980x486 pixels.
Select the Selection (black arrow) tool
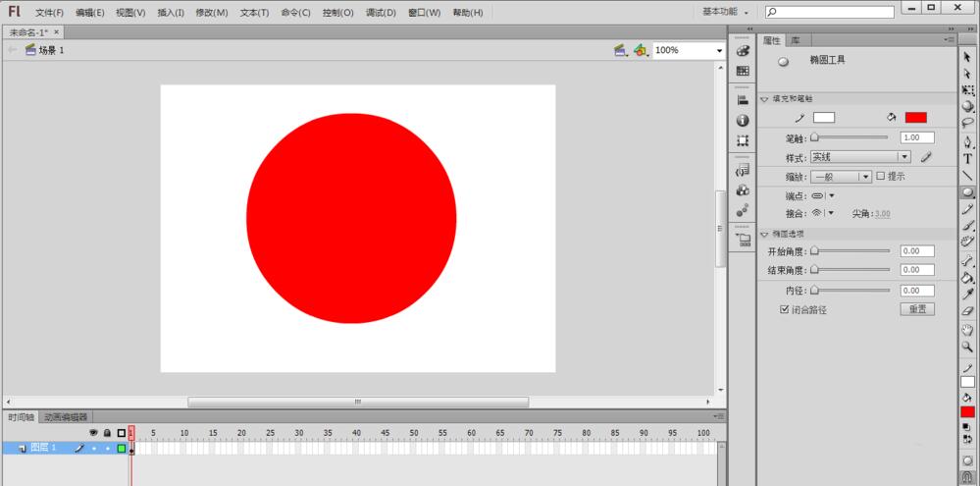coord(967,57)
